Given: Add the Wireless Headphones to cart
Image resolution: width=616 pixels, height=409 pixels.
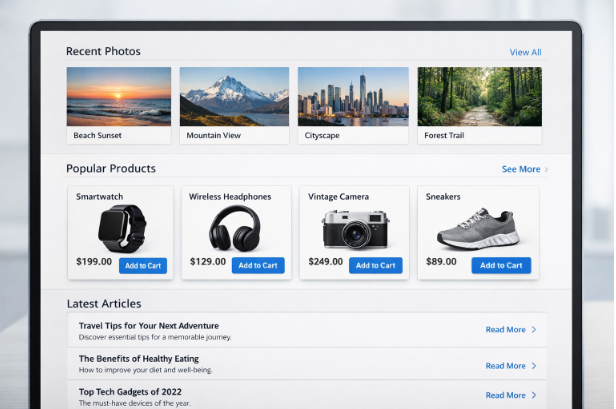Looking at the screenshot, I should (258, 266).
